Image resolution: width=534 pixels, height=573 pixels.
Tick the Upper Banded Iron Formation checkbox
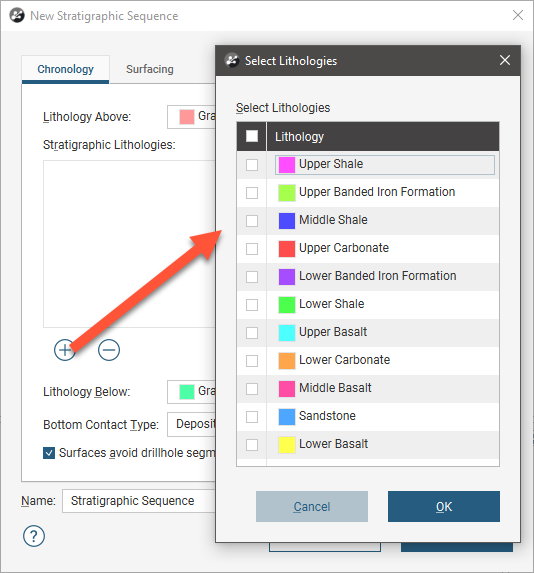[252, 193]
